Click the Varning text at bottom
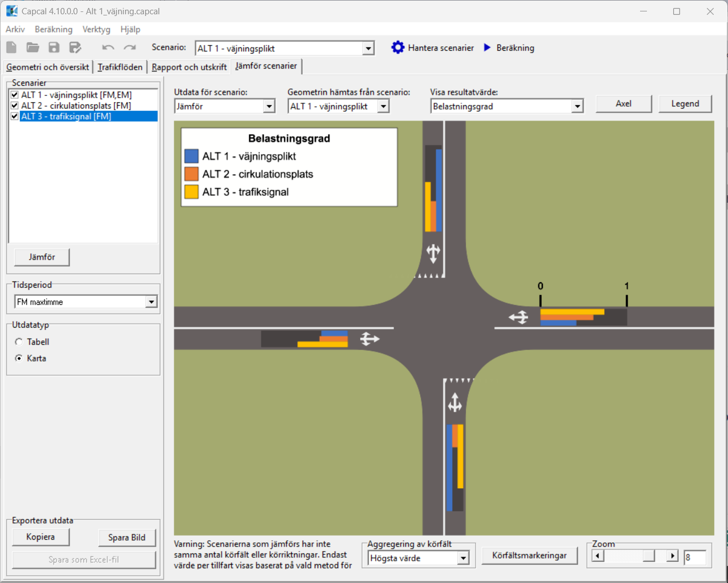This screenshot has height=583, width=728. click(x=263, y=554)
